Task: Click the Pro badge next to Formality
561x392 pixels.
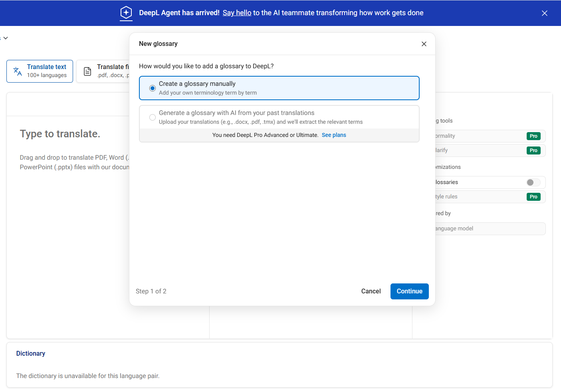Action: pos(533,136)
